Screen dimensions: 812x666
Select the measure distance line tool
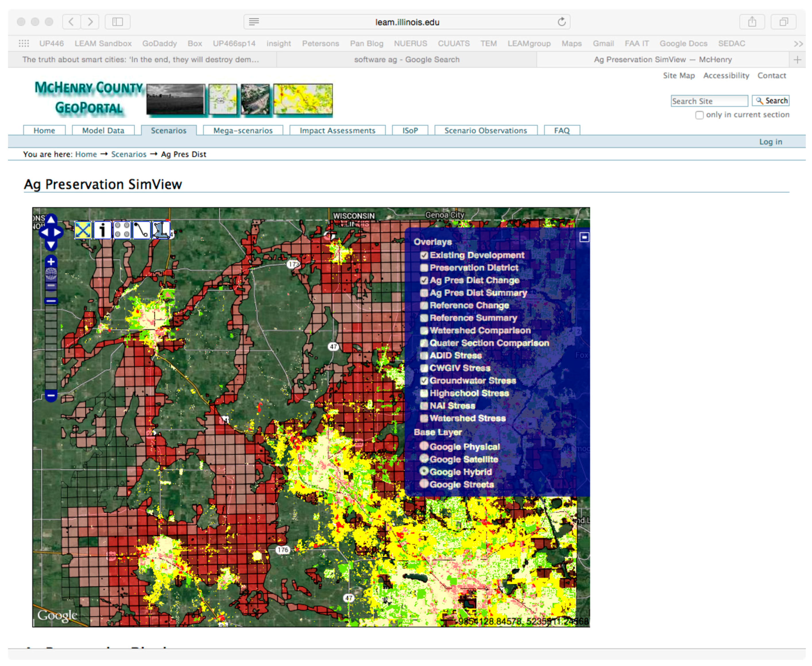[142, 230]
